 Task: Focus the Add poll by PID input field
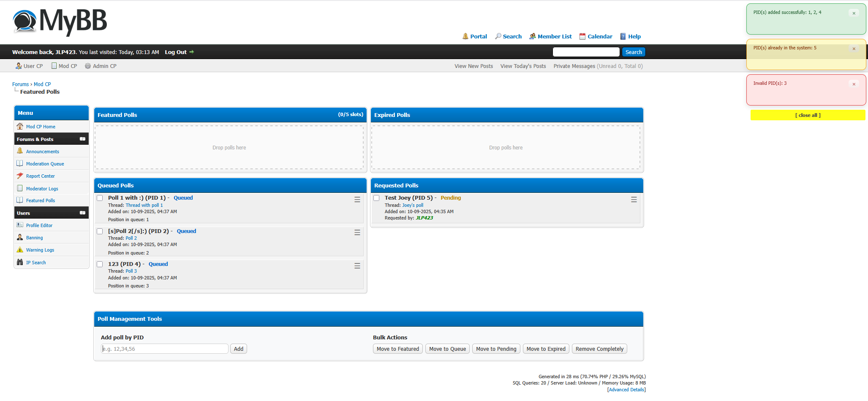click(x=165, y=349)
